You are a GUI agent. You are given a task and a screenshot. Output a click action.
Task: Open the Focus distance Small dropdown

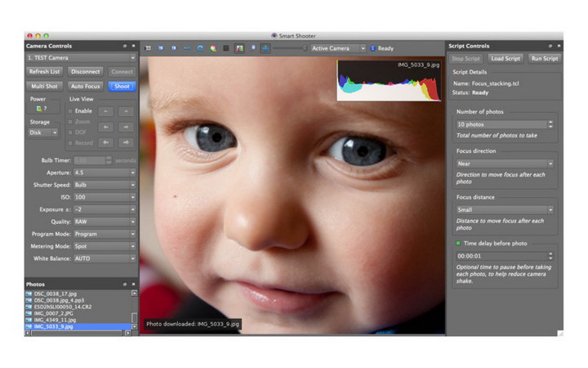[x=505, y=210]
